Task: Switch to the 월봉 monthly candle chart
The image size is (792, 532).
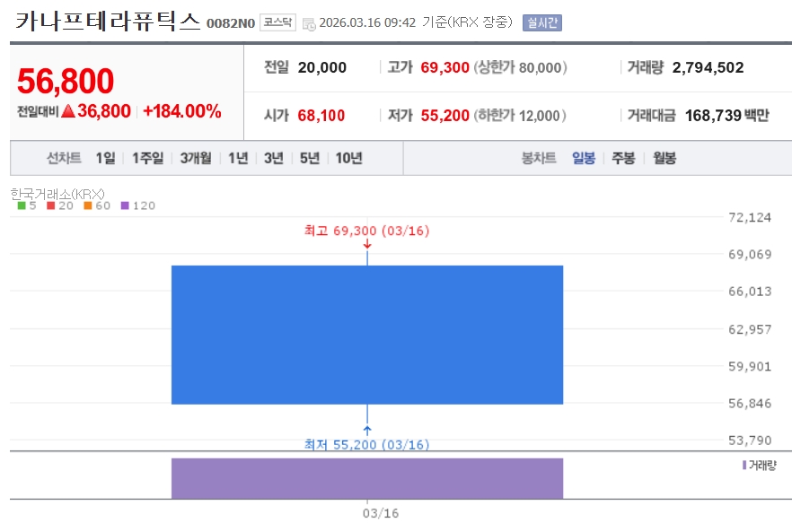Action: point(664,158)
